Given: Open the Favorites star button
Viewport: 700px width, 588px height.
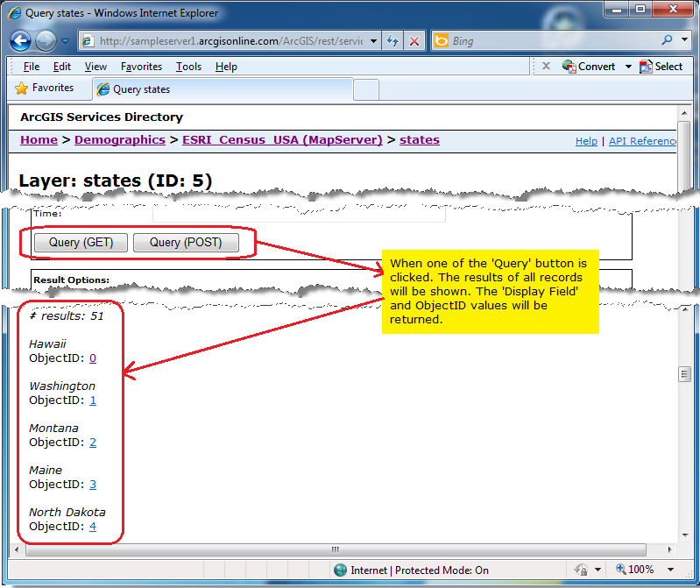Looking at the screenshot, I should (44, 88).
